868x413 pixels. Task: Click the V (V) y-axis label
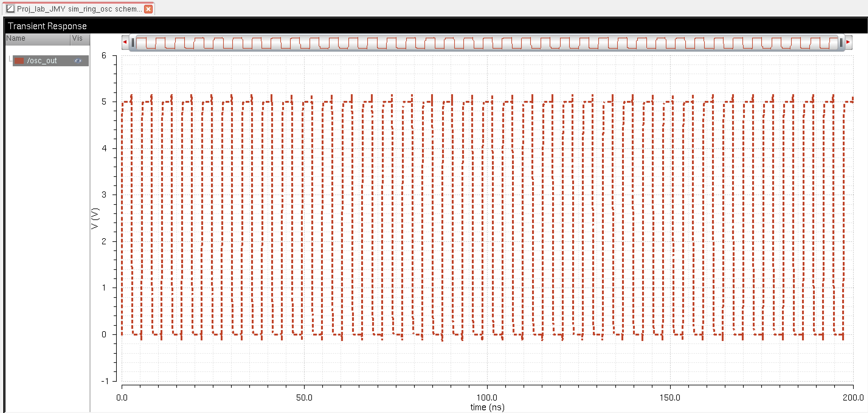[95, 219]
